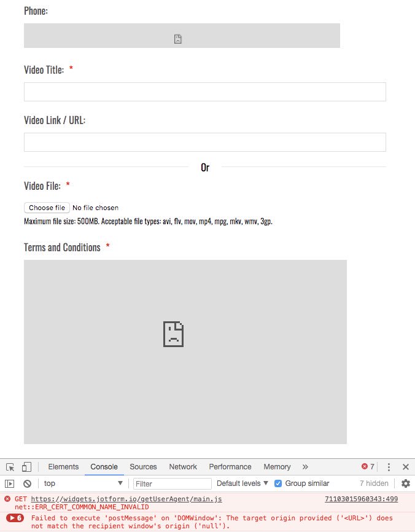Switch to the Network tab
This screenshot has height=532, width=415.
point(183,467)
